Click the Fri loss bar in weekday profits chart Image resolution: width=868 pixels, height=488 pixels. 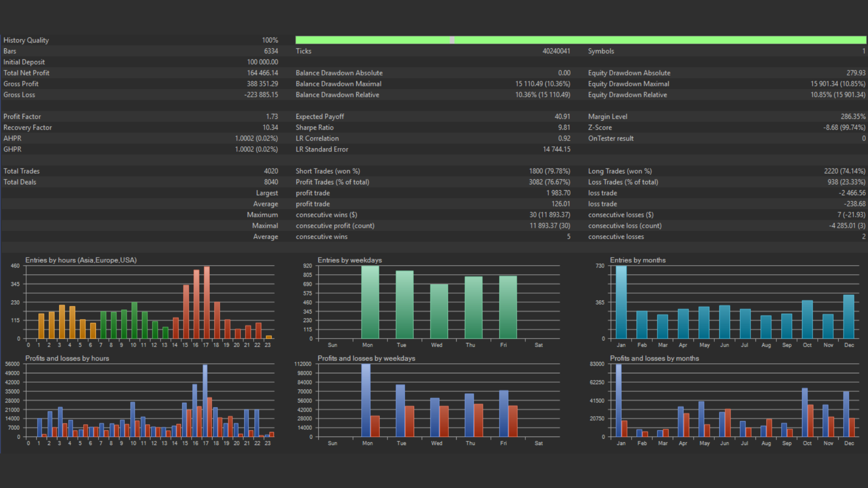[513, 421]
